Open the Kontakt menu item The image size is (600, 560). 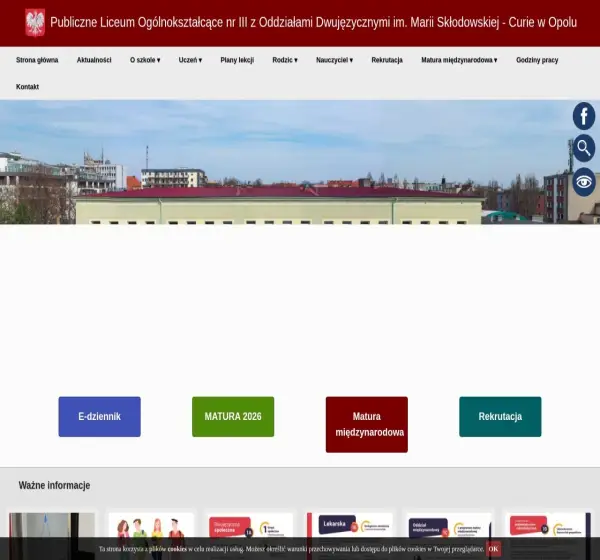click(x=28, y=87)
